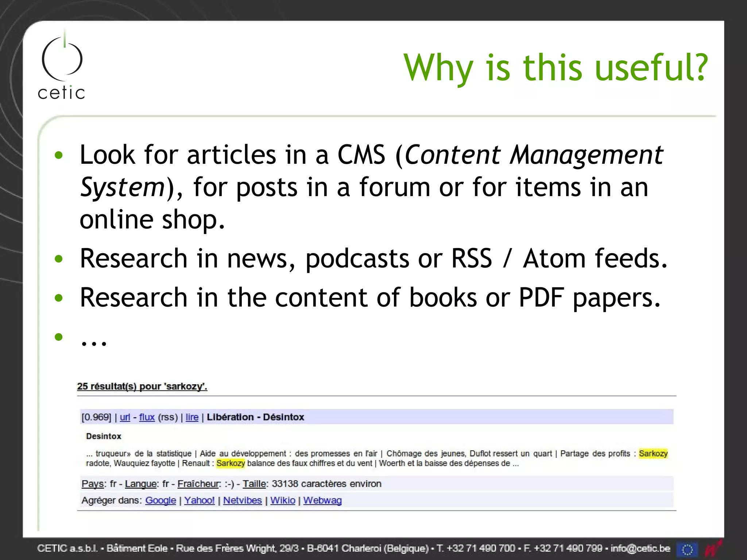Click the EU flag icon in footer
The height and width of the screenshot is (560, 747).
(687, 549)
